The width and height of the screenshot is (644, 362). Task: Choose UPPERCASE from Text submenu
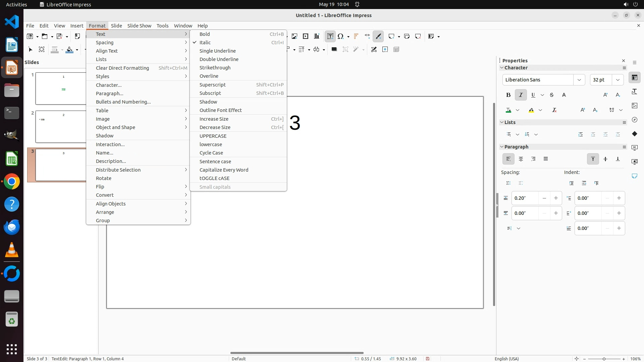coord(213,136)
